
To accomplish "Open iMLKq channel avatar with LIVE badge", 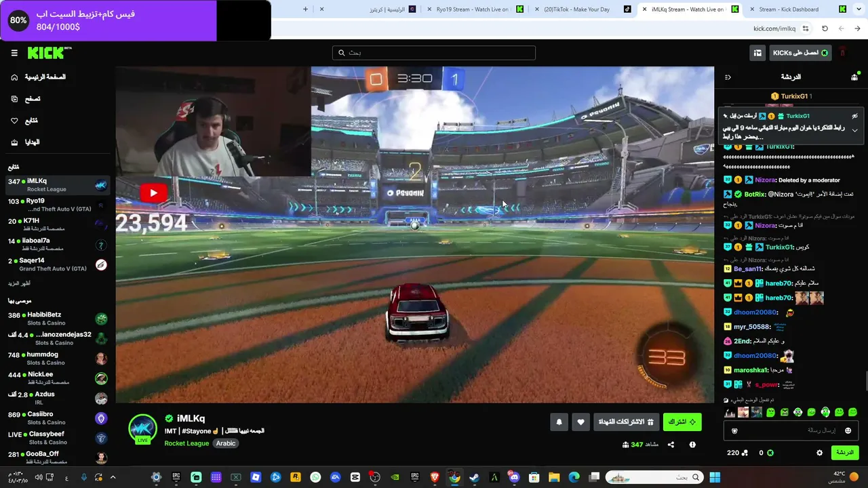I will click(142, 429).
